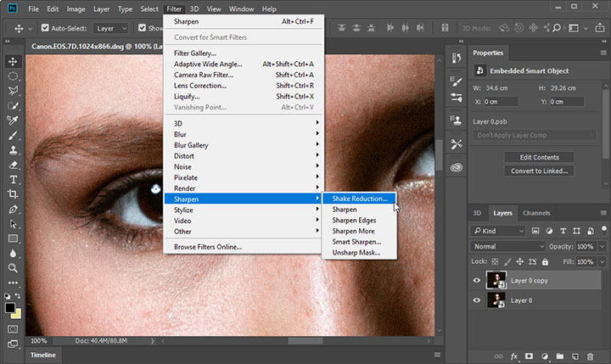Click the foreground color swatch
The width and height of the screenshot is (611, 364).
[10, 308]
